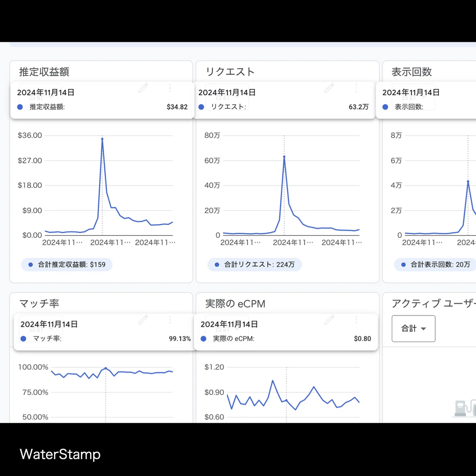This screenshot has width=476, height=476.
Task: Click the blue dot beside 推定収益額: $34.82
Action: pyautogui.click(x=20, y=107)
